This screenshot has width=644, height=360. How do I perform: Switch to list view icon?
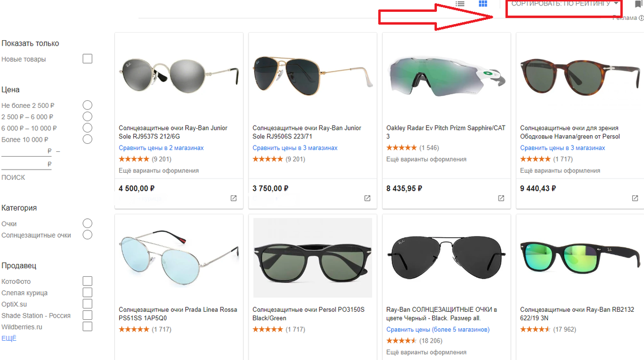[460, 4]
